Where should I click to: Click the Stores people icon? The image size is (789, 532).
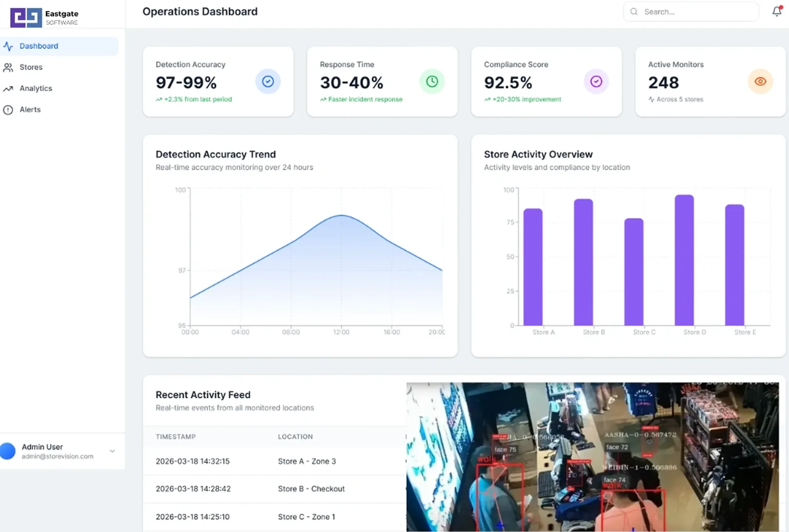point(8,67)
